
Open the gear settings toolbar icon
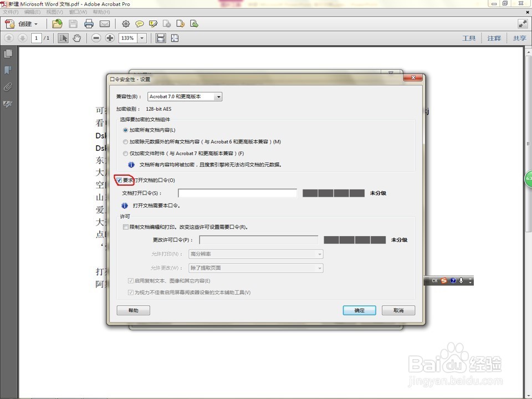(x=126, y=24)
